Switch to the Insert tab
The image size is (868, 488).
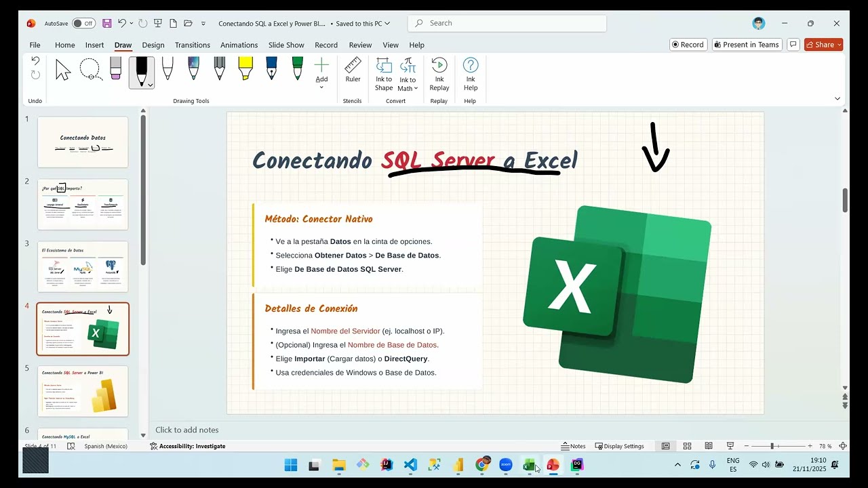tap(94, 45)
